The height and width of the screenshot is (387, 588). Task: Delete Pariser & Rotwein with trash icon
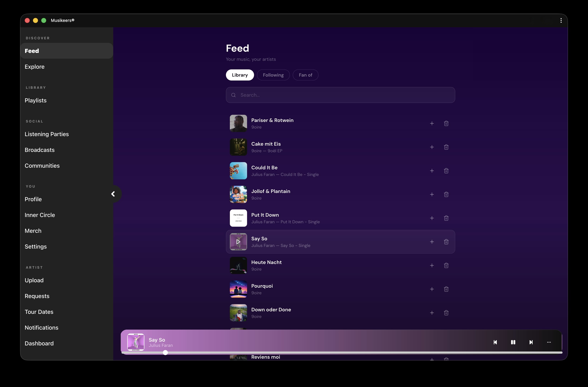click(x=446, y=123)
